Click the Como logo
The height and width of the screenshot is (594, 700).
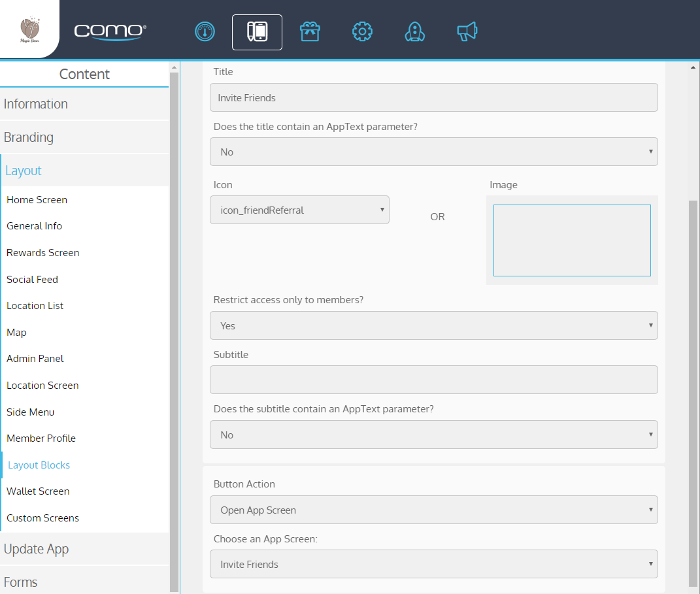pyautogui.click(x=110, y=31)
